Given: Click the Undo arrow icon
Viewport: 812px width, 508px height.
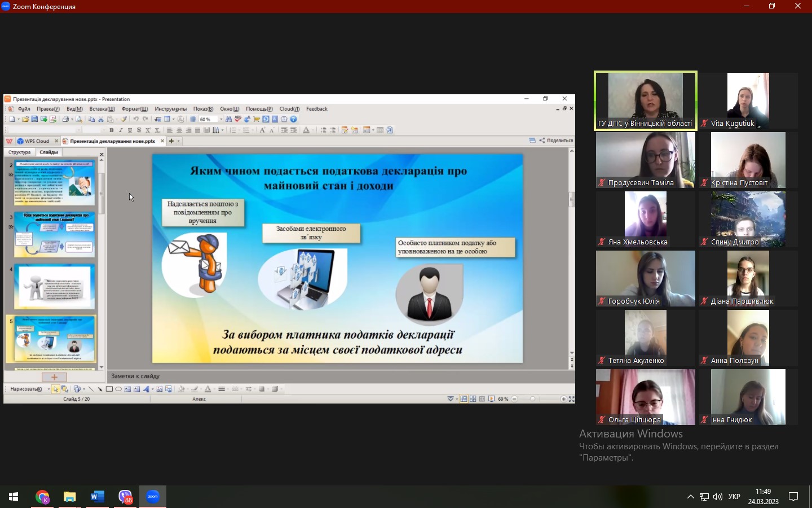Looking at the screenshot, I should click(136, 119).
